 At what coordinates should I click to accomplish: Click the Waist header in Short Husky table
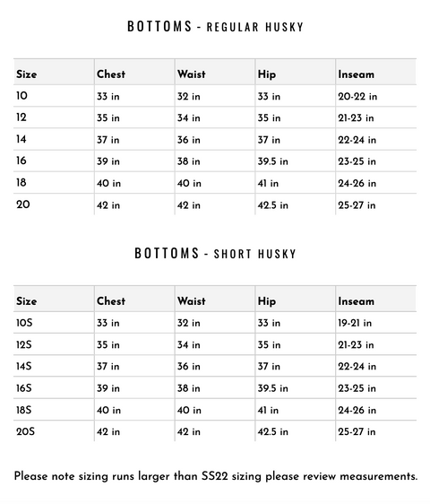click(x=192, y=300)
